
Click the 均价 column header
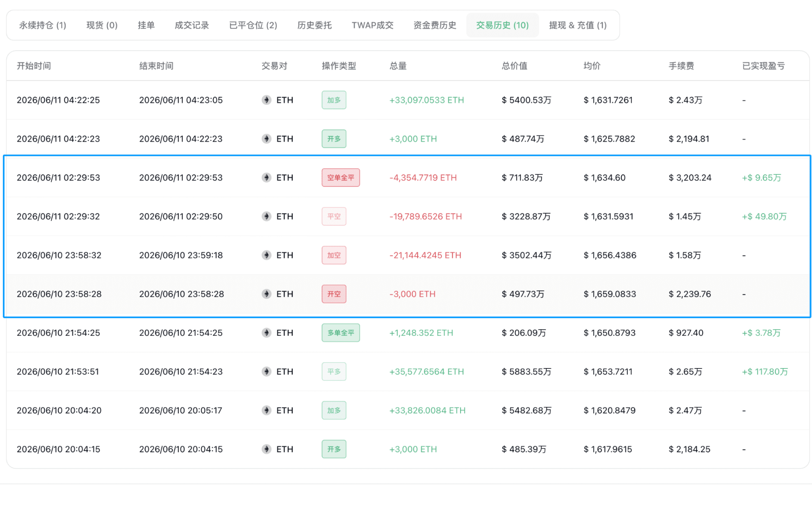[x=592, y=66]
